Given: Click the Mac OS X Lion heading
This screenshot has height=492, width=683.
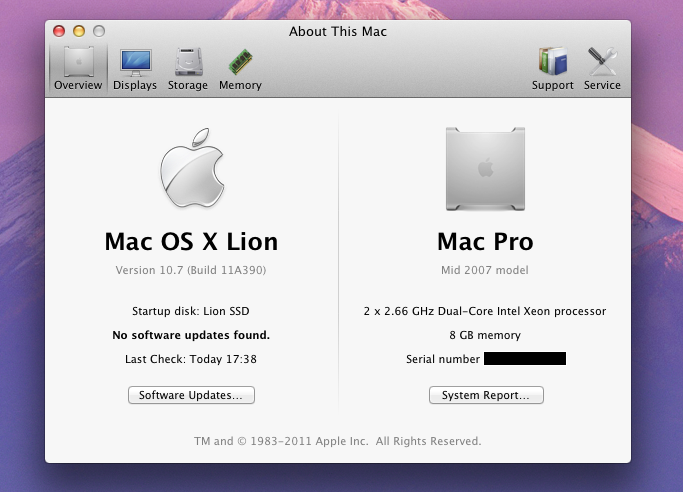Looking at the screenshot, I should (191, 241).
